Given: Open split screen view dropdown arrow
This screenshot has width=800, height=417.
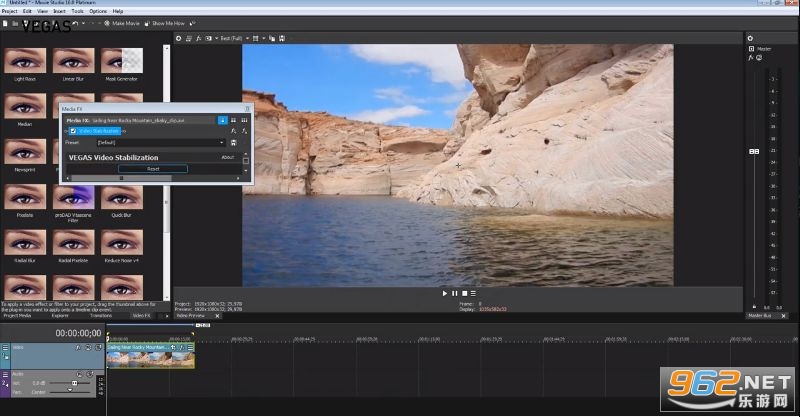Looking at the screenshot, I should tap(216, 38).
